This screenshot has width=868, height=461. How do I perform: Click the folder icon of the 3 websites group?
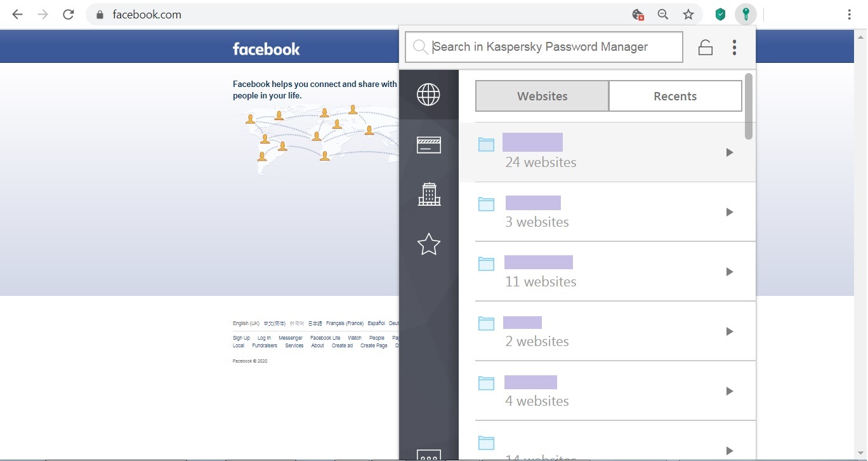click(486, 204)
